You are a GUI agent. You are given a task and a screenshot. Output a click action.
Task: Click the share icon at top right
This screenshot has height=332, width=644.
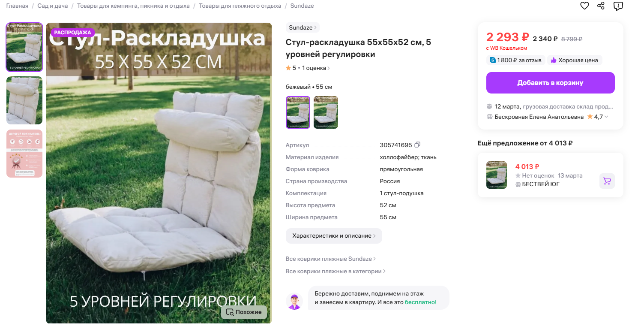pyautogui.click(x=601, y=6)
